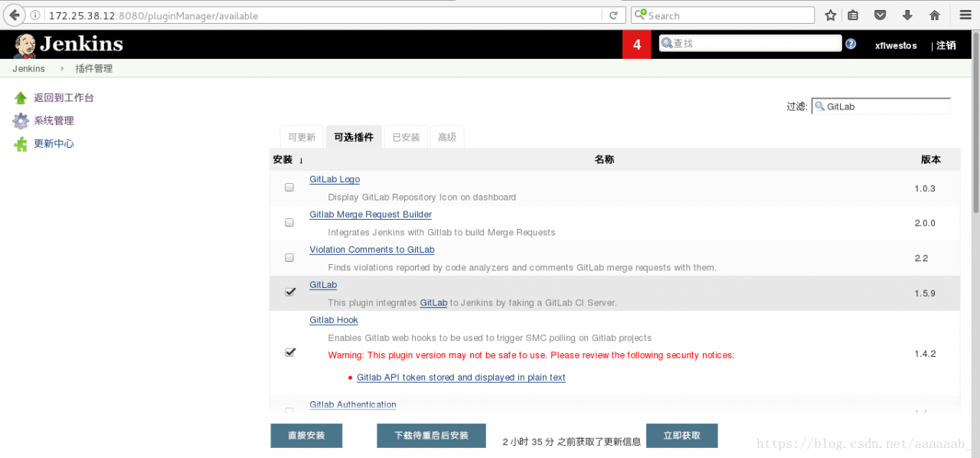Check Gitlab Merge Request Builder checkbox

[289, 222]
